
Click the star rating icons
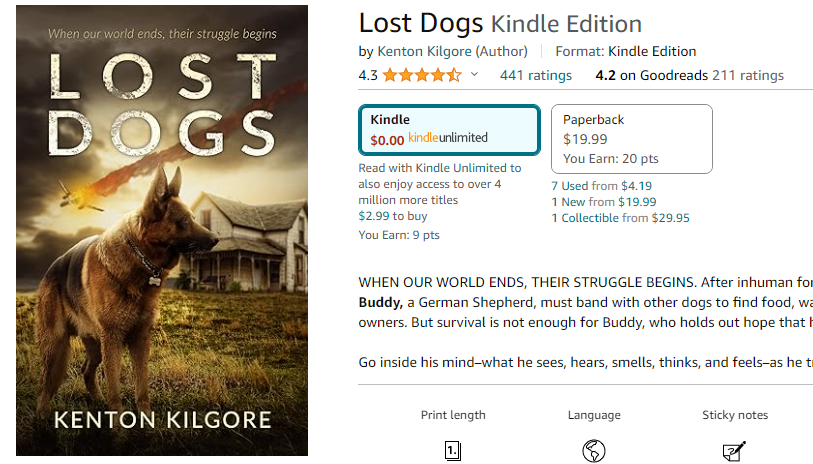tap(421, 75)
